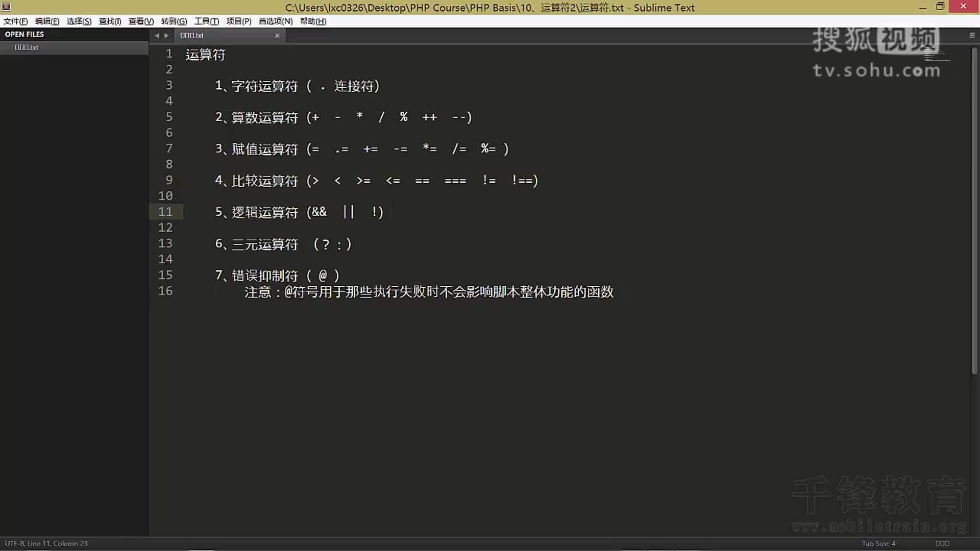Open the 项目(P) menu
This screenshot has height=551, width=980.
point(238,21)
